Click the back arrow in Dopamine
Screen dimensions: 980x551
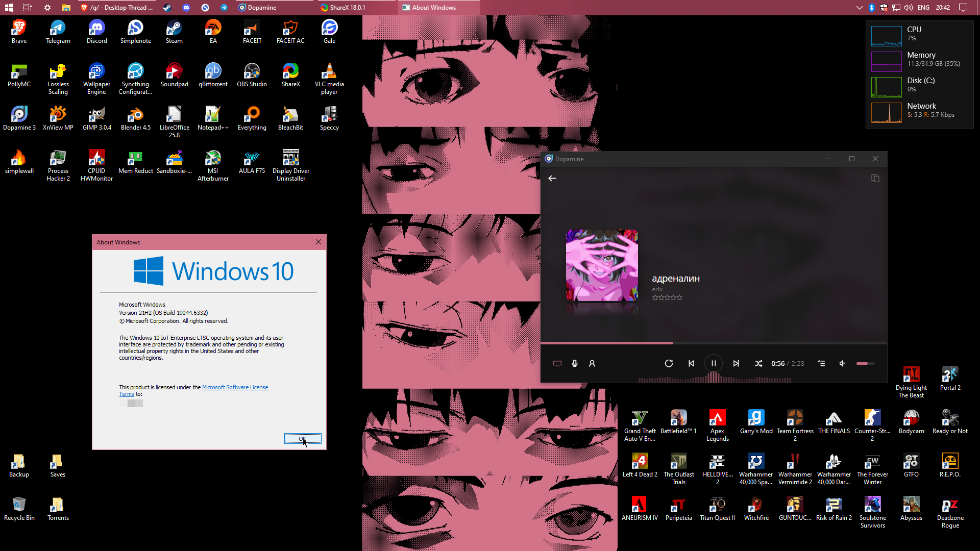pos(552,178)
